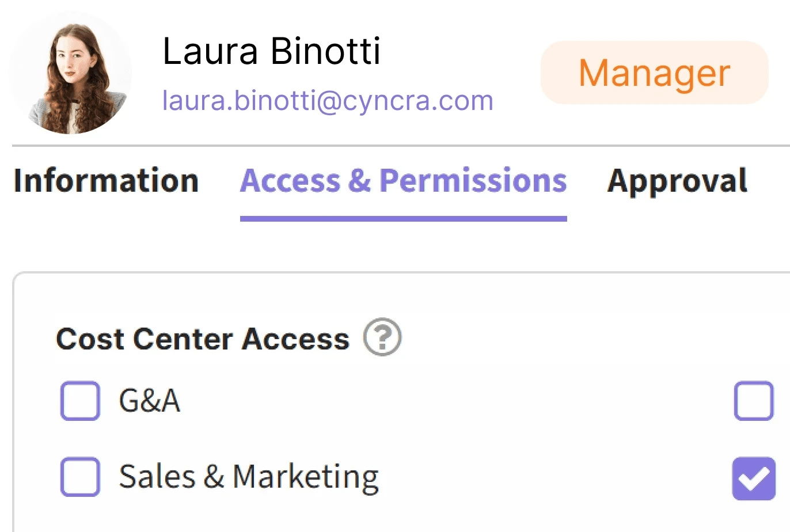The height and width of the screenshot is (532, 790).
Task: Switch to the Information tab
Action: click(106, 180)
